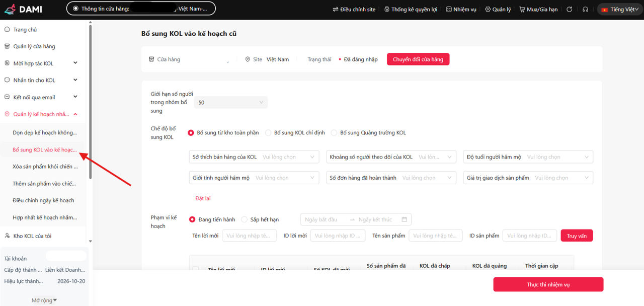The height and width of the screenshot is (306, 644).
Task: Click the Tên sản phẩm input field
Action: (435, 236)
